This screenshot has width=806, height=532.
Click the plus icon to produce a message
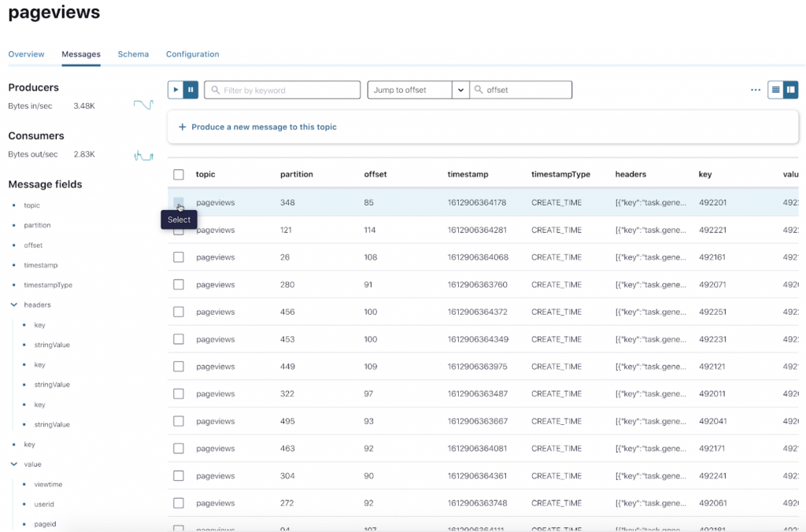click(x=183, y=127)
